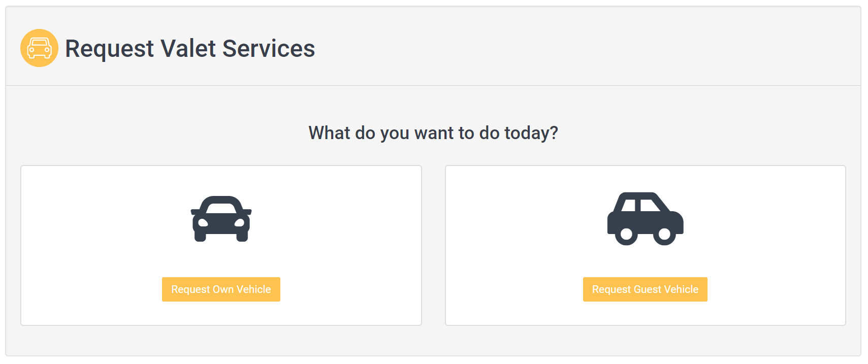
Task: Click the 'What do you want to do today?' heading
Action: [x=433, y=133]
